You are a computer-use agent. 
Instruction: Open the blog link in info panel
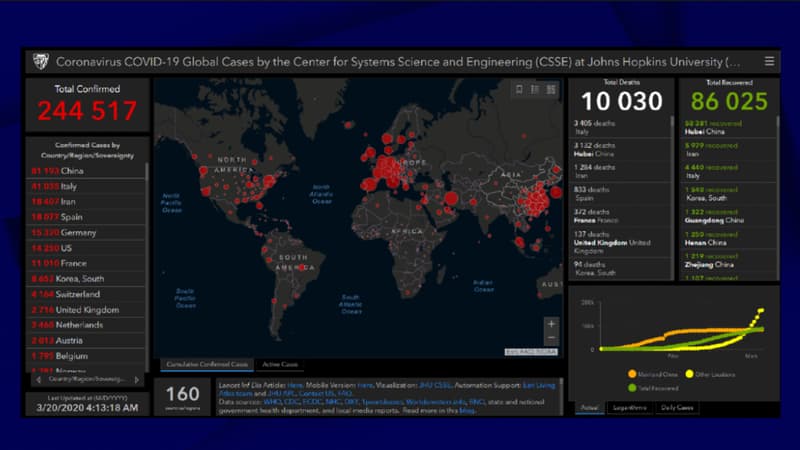click(x=466, y=410)
